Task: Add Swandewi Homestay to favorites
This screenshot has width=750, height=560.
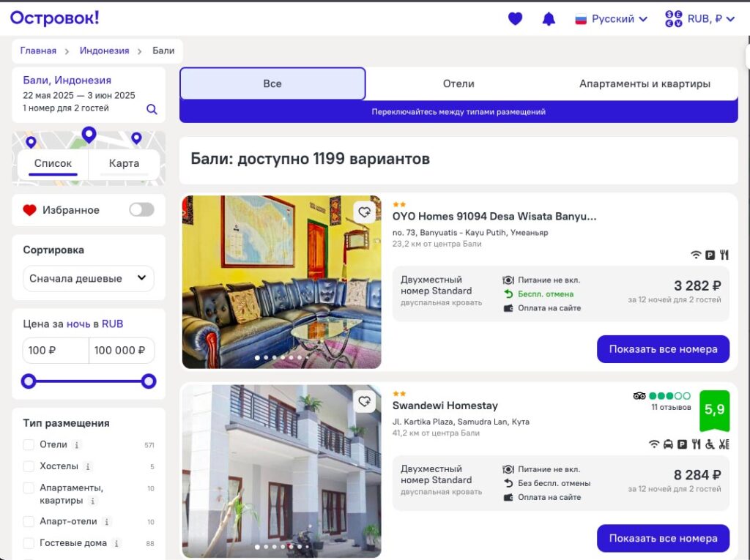Action: (x=365, y=401)
